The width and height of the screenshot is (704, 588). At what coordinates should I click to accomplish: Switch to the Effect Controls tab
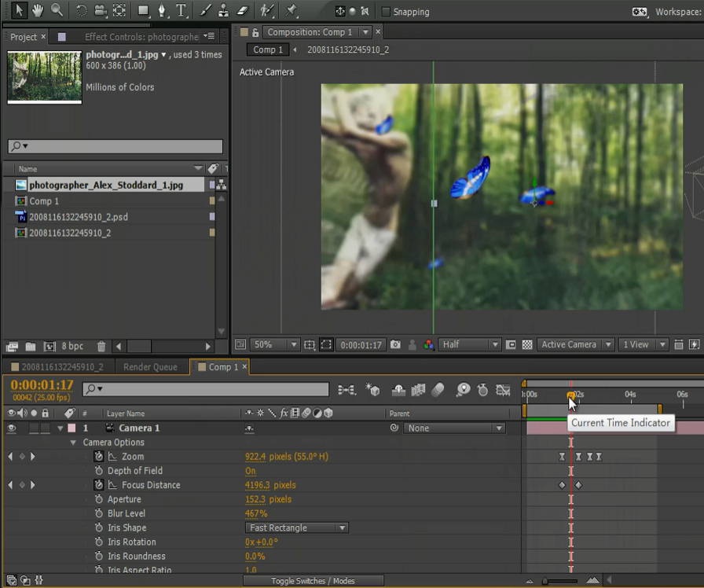141,37
